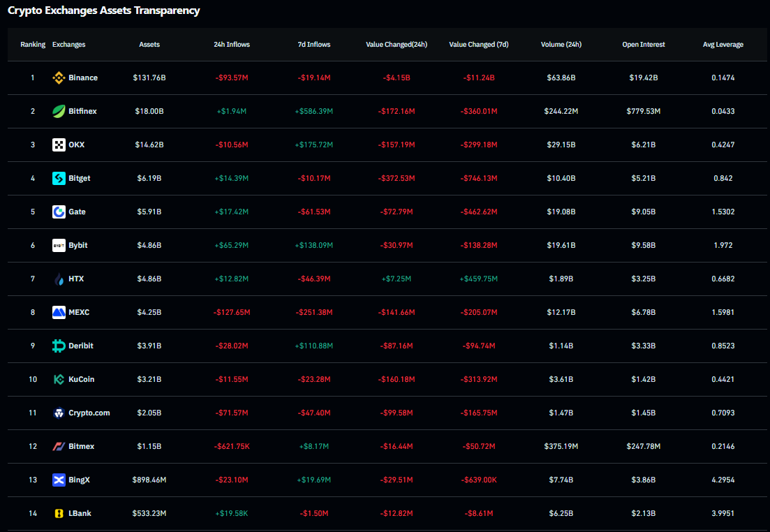Select the Deribit logo icon
Image resolution: width=770 pixels, height=532 pixels.
coord(59,346)
